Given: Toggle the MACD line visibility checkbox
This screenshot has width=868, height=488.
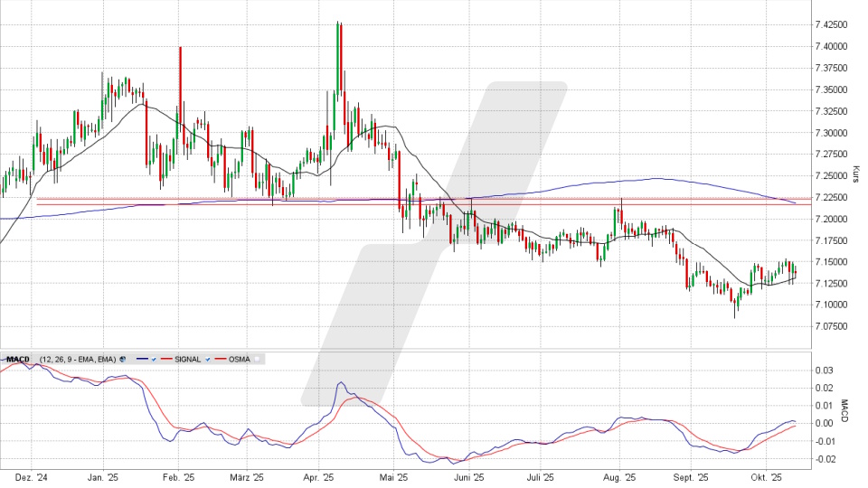Looking at the screenshot, I should [154, 360].
